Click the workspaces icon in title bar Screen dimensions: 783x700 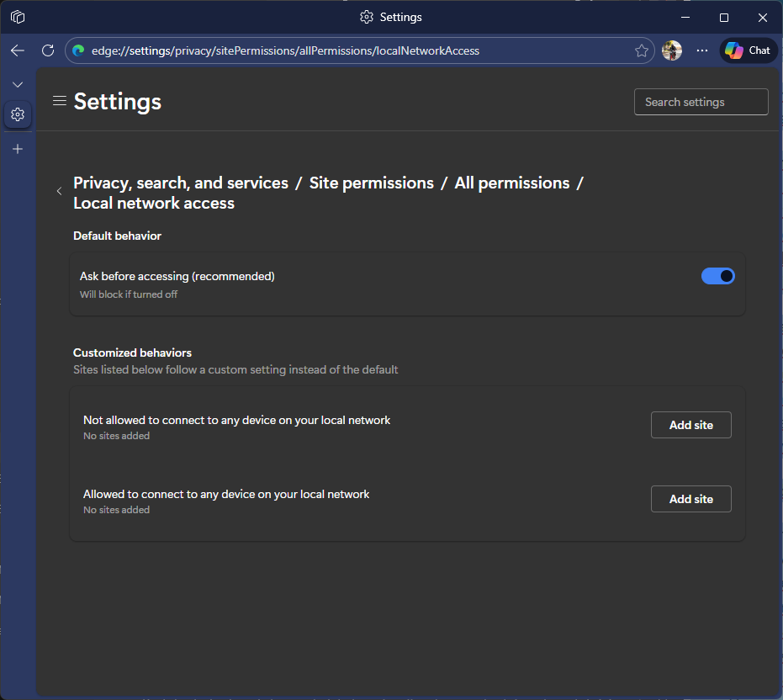[18, 17]
